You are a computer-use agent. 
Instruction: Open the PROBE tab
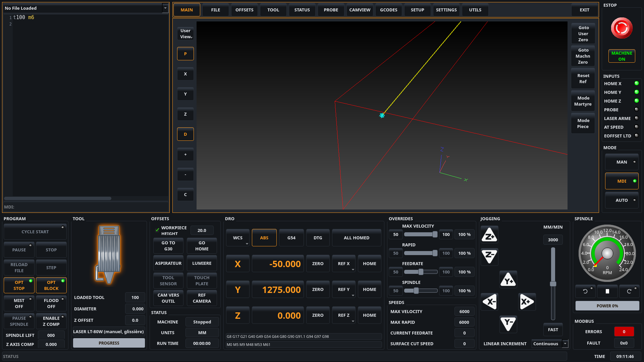(331, 10)
